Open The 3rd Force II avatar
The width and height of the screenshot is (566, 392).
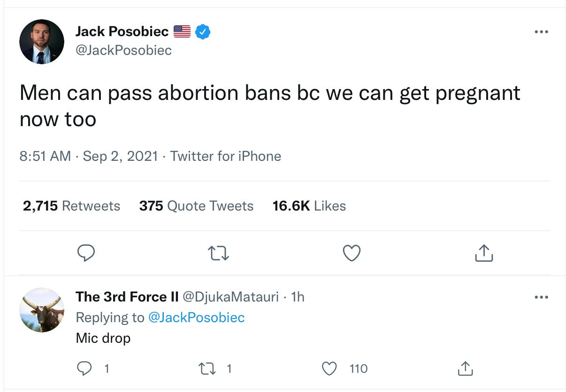tap(42, 310)
